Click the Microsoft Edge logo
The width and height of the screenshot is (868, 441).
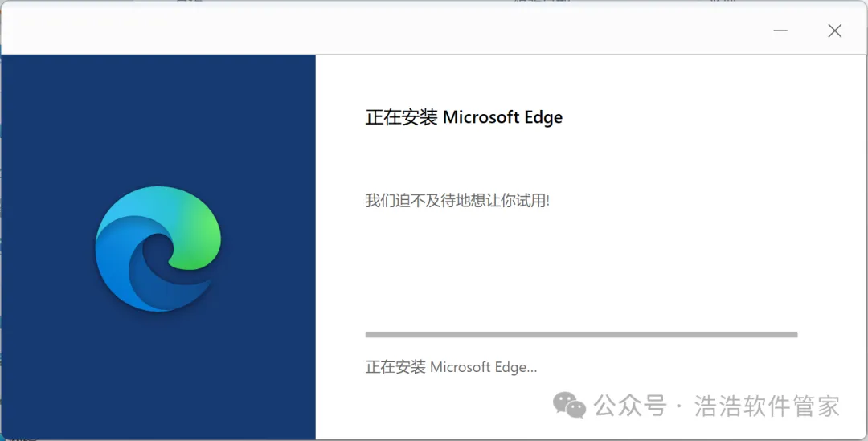pyautogui.click(x=158, y=249)
